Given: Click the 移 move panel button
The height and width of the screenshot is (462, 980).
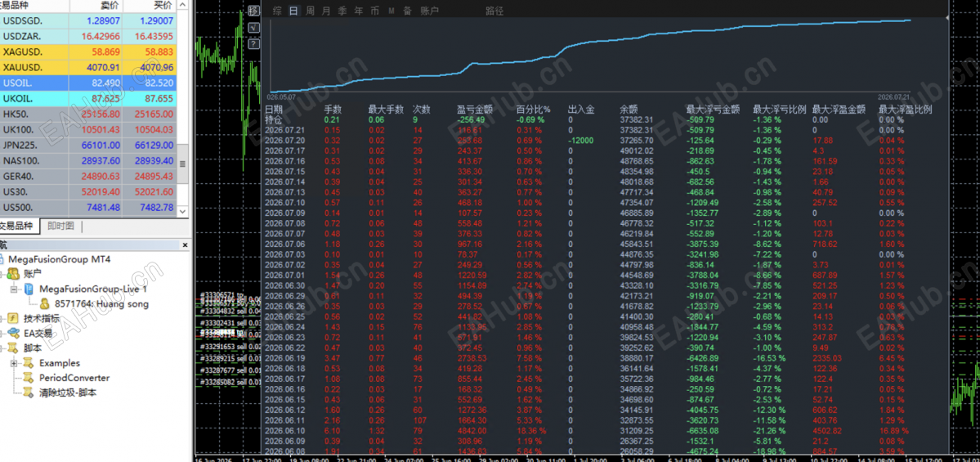Looking at the screenshot, I should click(x=253, y=11).
